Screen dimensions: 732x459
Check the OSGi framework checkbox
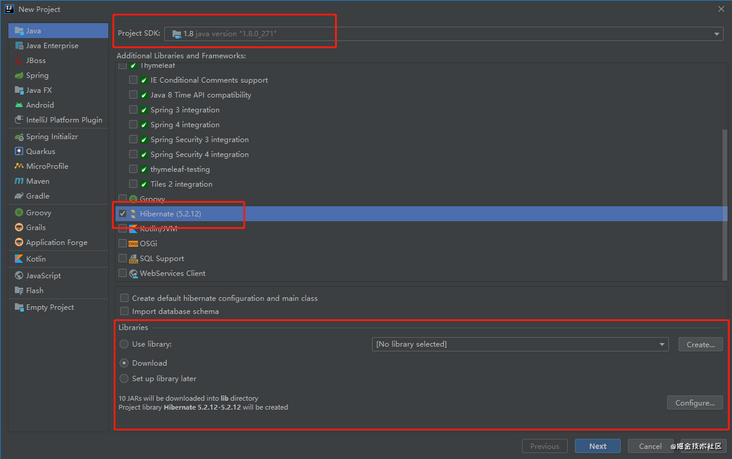(x=122, y=244)
